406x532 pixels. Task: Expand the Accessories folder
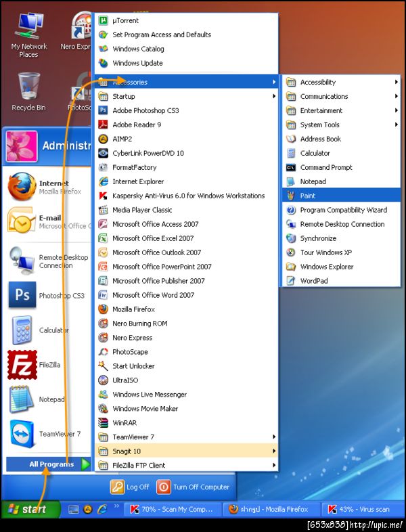[186, 82]
